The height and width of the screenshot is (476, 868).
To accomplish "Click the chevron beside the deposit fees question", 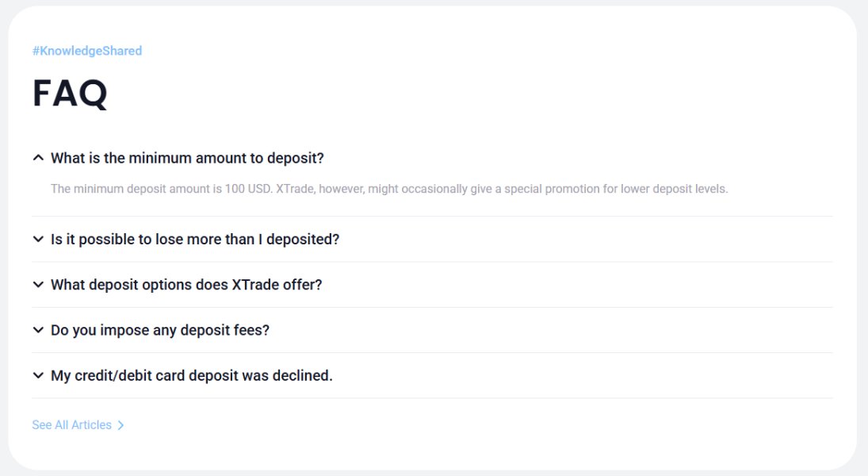I will tap(38, 330).
